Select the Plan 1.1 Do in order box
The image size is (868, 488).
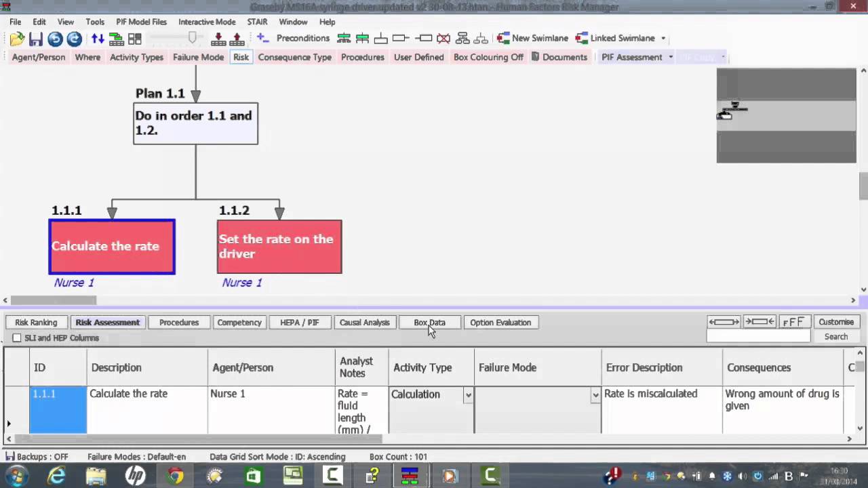[x=195, y=123]
